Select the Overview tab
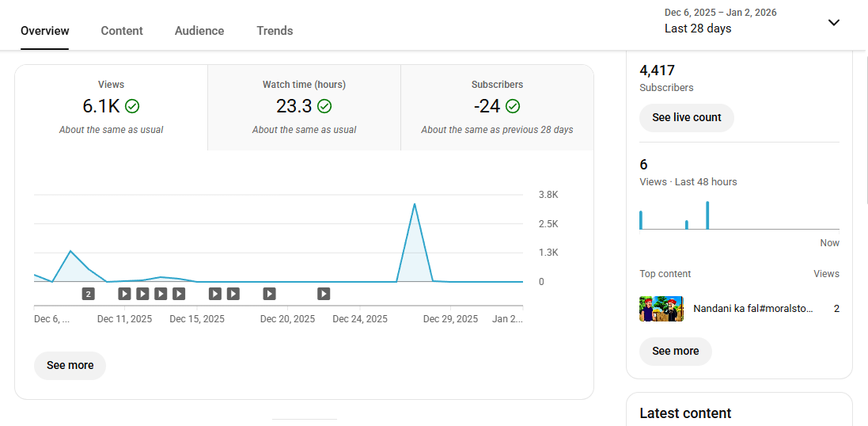868x426 pixels. pyautogui.click(x=45, y=31)
